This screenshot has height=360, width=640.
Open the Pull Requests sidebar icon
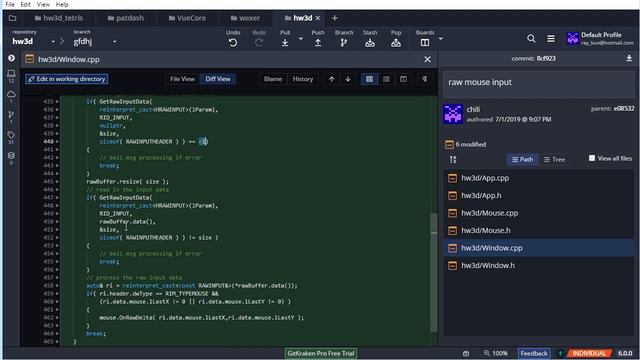(11, 114)
